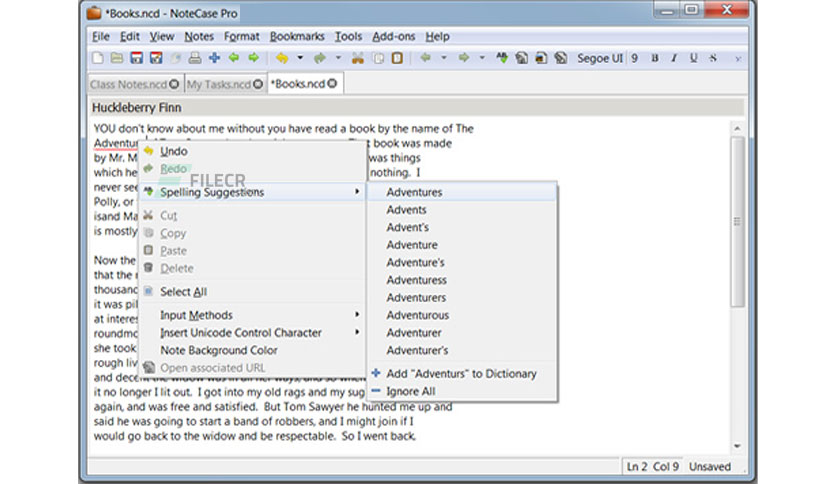The image size is (836, 484).
Task: Click the New document toolbar icon
Action: pos(98,58)
